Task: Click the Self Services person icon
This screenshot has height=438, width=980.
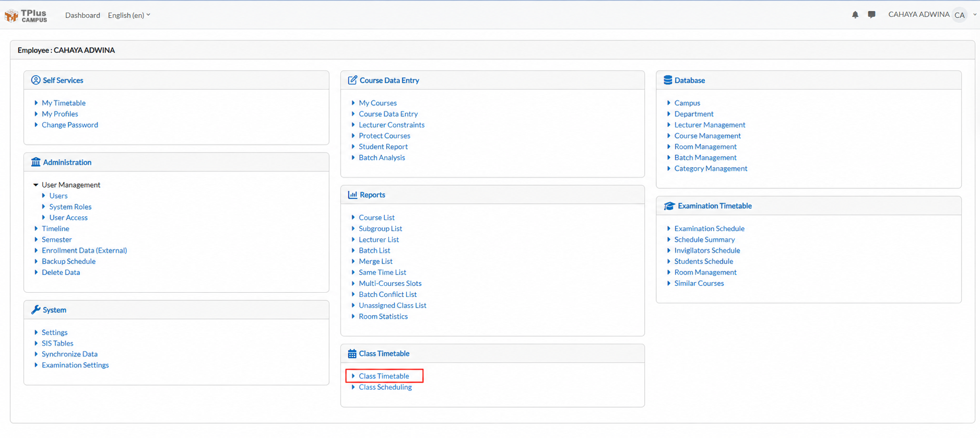Action: (x=36, y=80)
